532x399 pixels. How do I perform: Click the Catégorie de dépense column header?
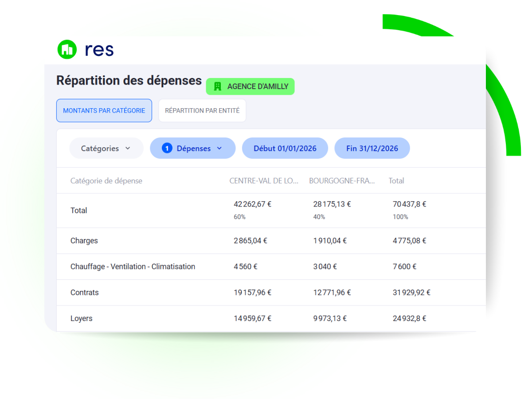tap(106, 180)
